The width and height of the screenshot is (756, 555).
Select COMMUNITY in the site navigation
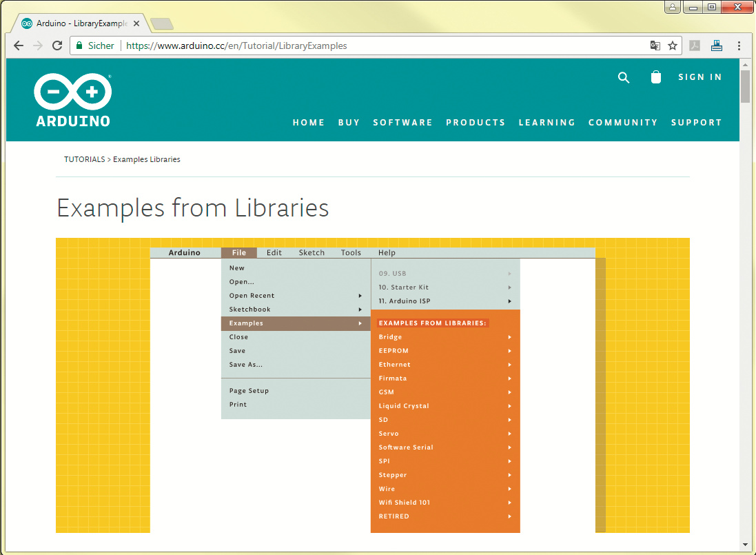tap(623, 122)
